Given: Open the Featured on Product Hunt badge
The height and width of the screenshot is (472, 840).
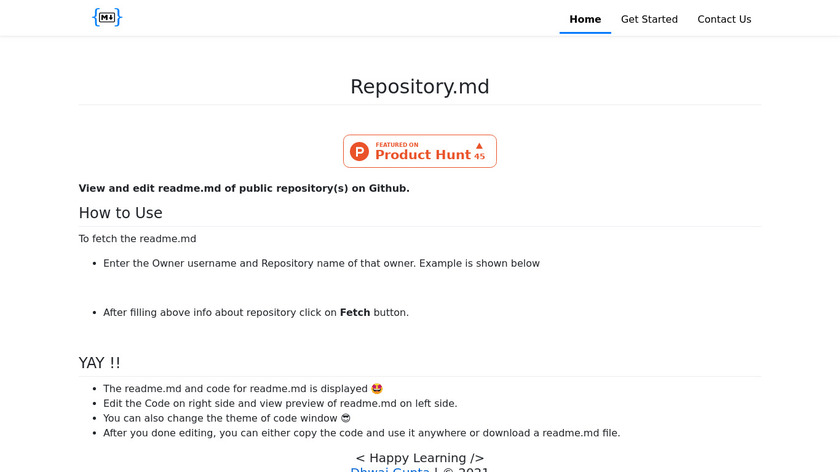Looking at the screenshot, I should 420,151.
